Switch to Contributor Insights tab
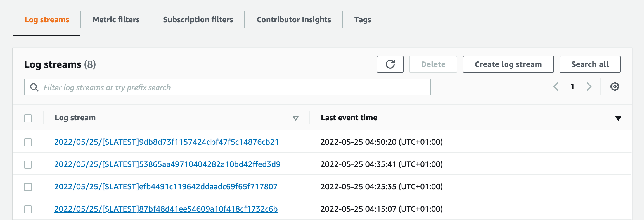The height and width of the screenshot is (220, 644). [293, 20]
